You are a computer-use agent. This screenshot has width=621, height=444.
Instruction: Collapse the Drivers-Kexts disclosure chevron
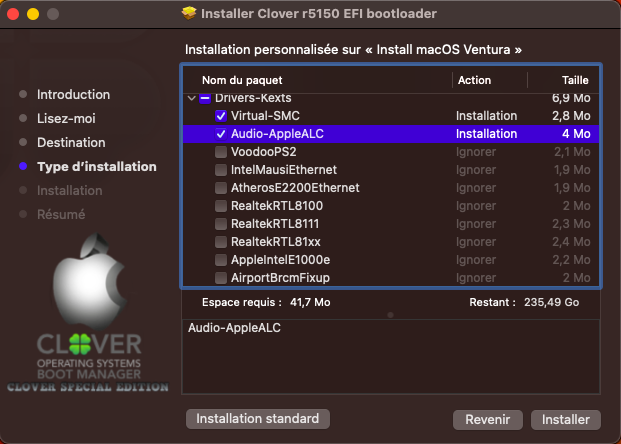[192, 98]
